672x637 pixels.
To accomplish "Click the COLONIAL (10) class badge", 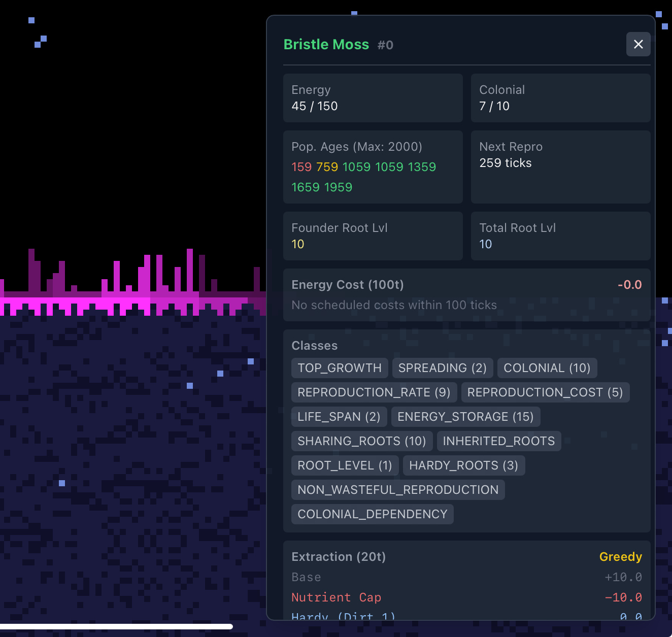I will point(547,368).
